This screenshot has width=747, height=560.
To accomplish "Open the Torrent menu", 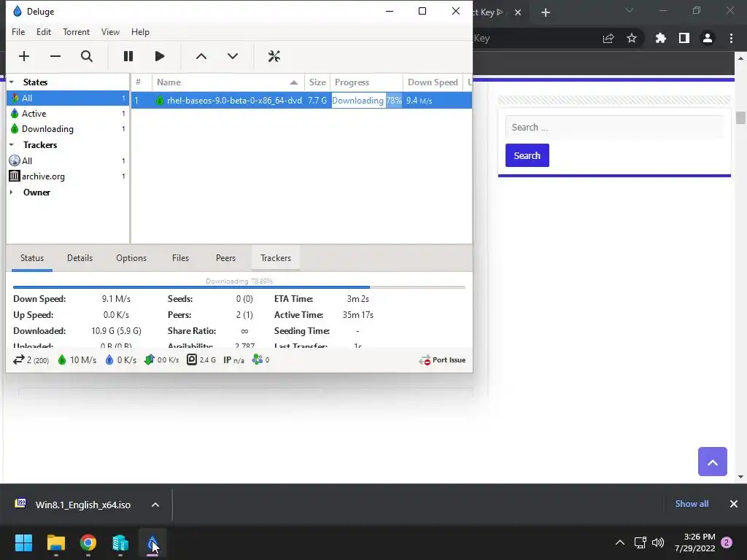I will pyautogui.click(x=76, y=32).
